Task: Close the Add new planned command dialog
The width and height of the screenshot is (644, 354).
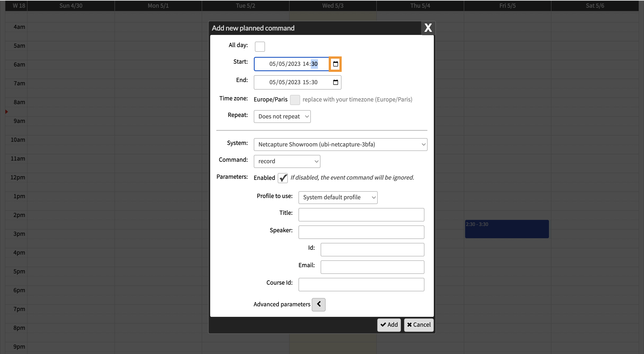Action: [x=428, y=28]
